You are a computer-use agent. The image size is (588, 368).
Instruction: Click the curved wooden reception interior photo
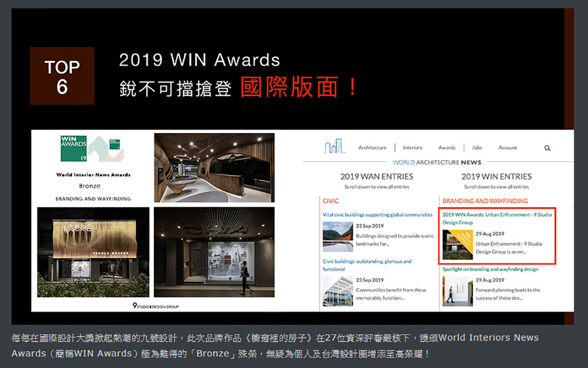214,168
